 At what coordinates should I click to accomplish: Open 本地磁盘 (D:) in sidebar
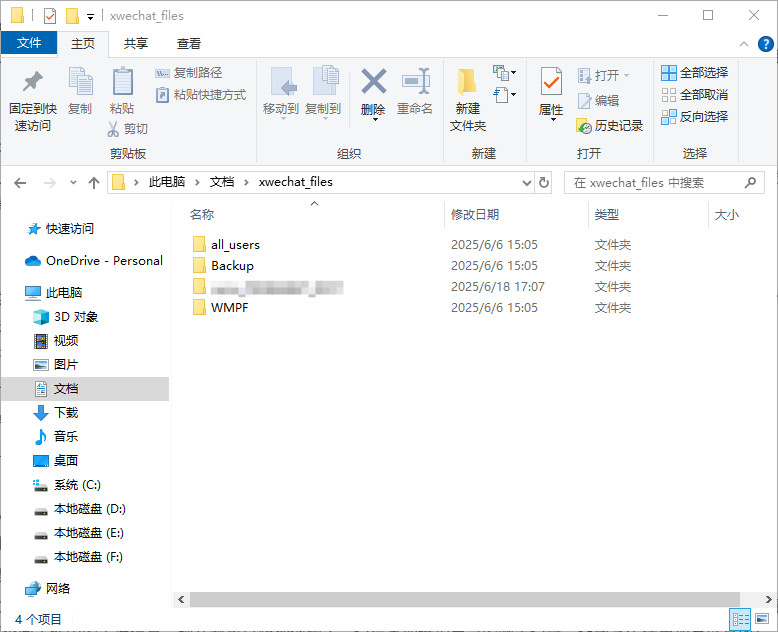tap(79, 508)
